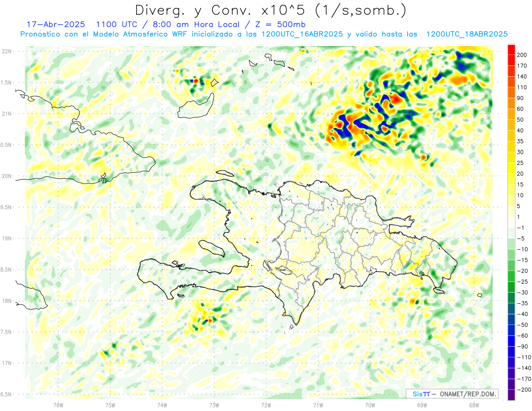Pick the bottom purple colorbar segment below -200
This screenshot has height=411, width=532.
(x=511, y=395)
